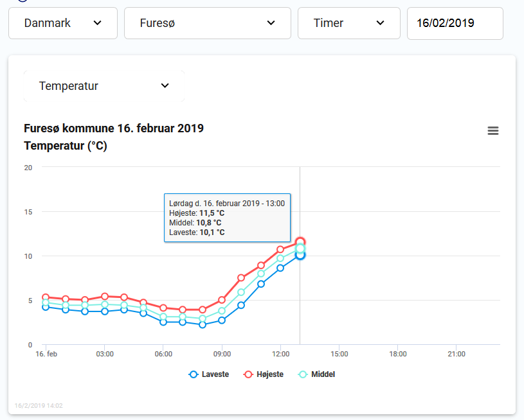Click the 06:00 x-axis label
524x420 pixels.
163,354
